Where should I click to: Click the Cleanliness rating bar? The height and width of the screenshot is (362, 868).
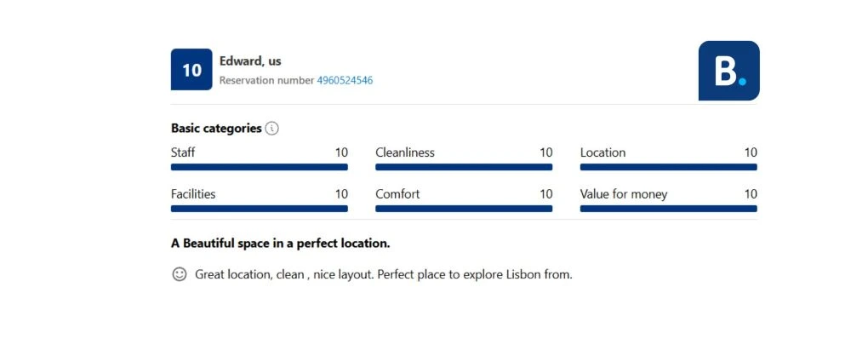coord(464,167)
